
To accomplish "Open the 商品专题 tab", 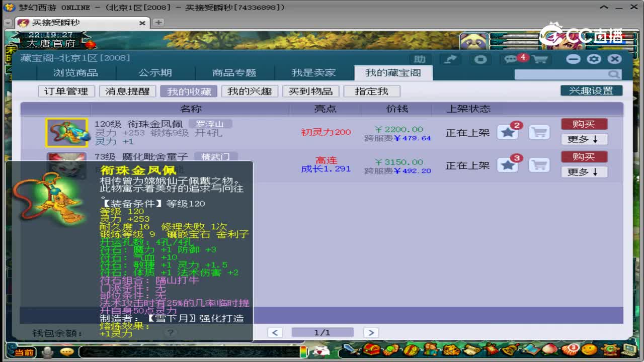I will (x=234, y=73).
